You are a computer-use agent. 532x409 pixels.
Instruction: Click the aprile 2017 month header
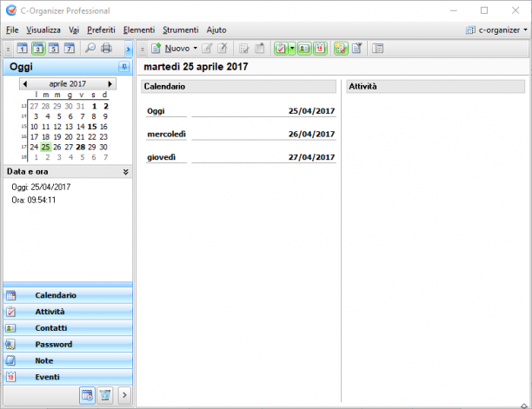[68, 83]
